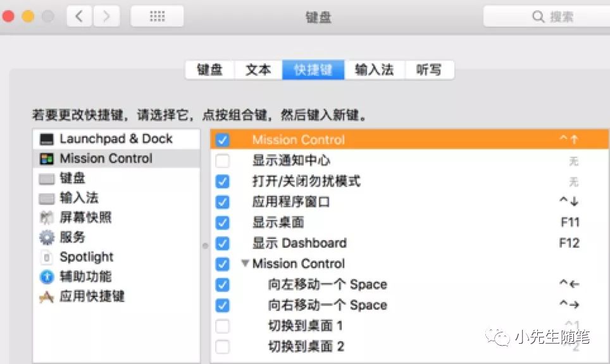Screen dimensions: 610x364
Task: Select the 应用快捷键 app shortcuts icon
Action: [47, 296]
